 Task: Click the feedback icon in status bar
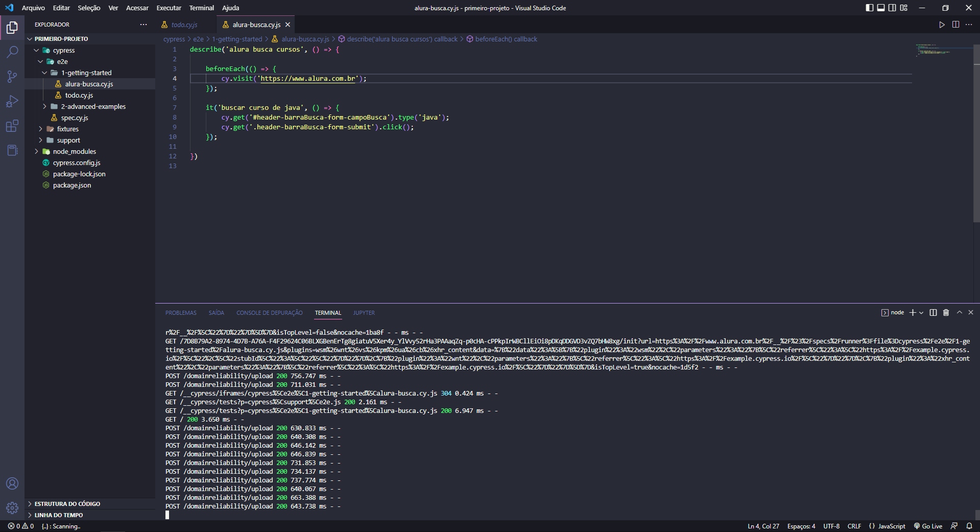click(x=954, y=526)
